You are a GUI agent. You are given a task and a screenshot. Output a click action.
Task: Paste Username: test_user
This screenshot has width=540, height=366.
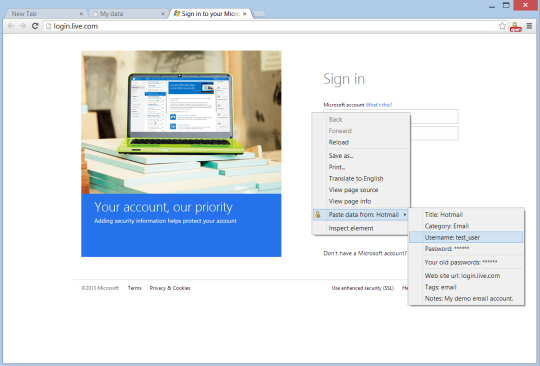click(x=466, y=237)
